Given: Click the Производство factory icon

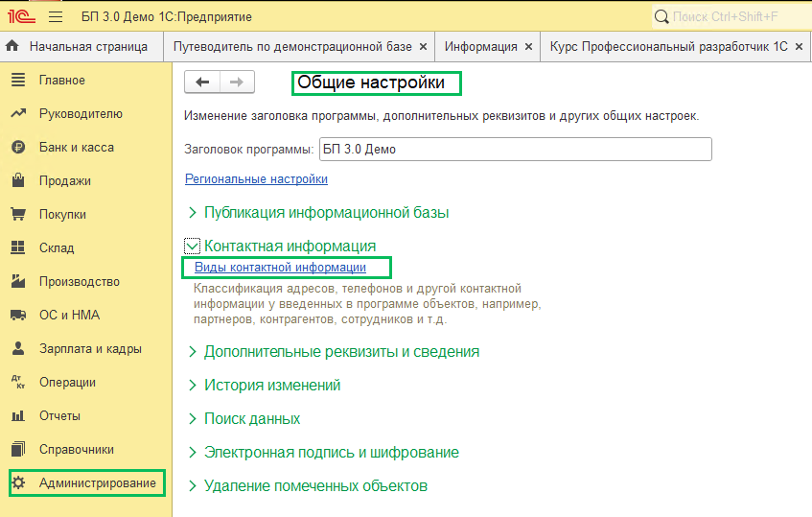Looking at the screenshot, I should click(x=18, y=281).
